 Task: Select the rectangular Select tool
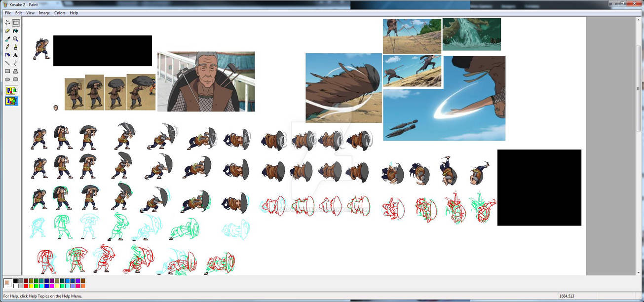pos(16,23)
